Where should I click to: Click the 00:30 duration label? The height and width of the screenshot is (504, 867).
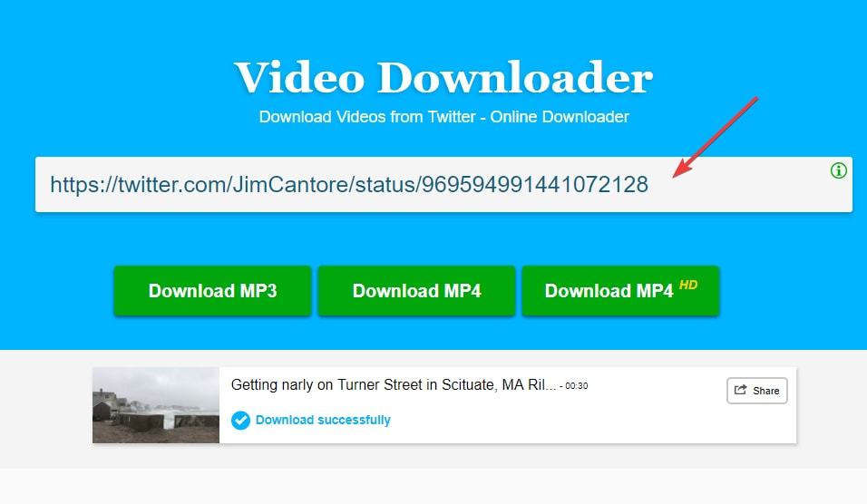[576, 386]
